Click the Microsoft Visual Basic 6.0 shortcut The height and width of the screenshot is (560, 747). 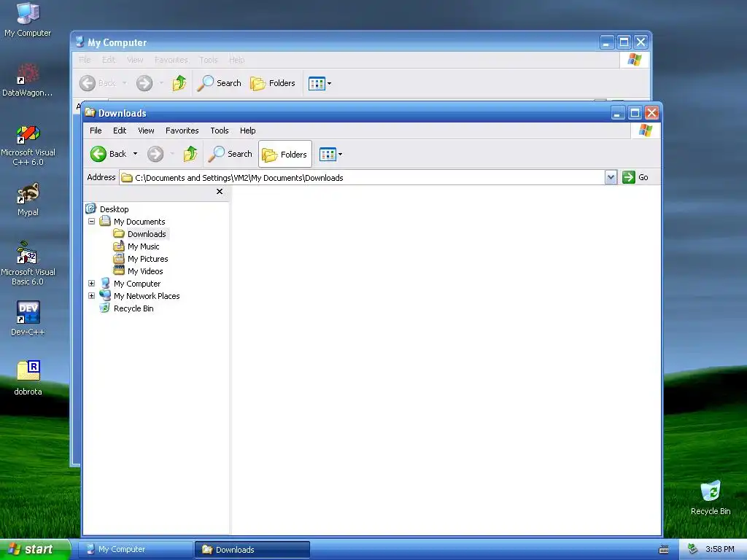point(28,264)
